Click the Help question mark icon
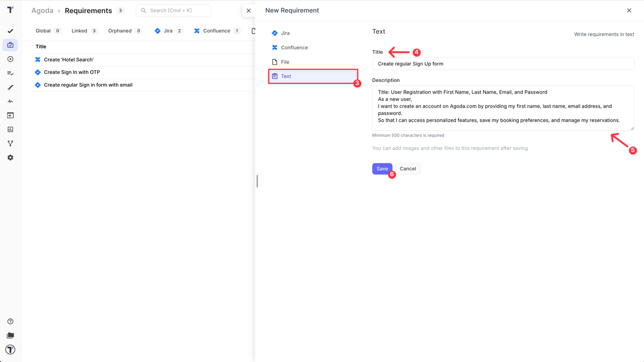The height and width of the screenshot is (362, 644). (10, 321)
